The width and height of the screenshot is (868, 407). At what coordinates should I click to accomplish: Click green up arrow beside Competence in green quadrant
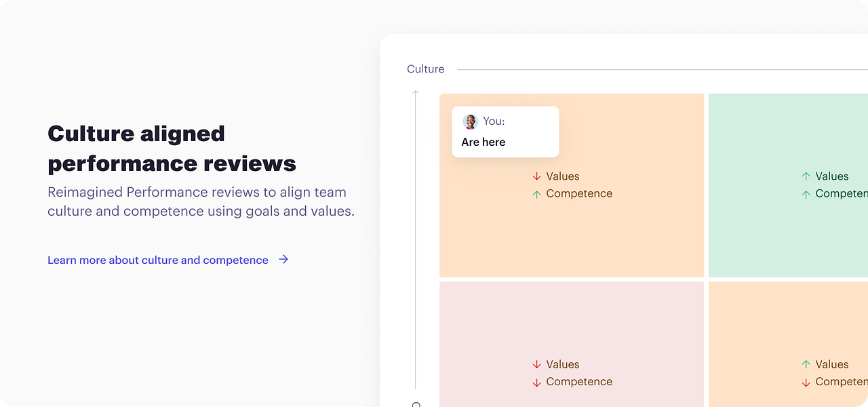[806, 194]
